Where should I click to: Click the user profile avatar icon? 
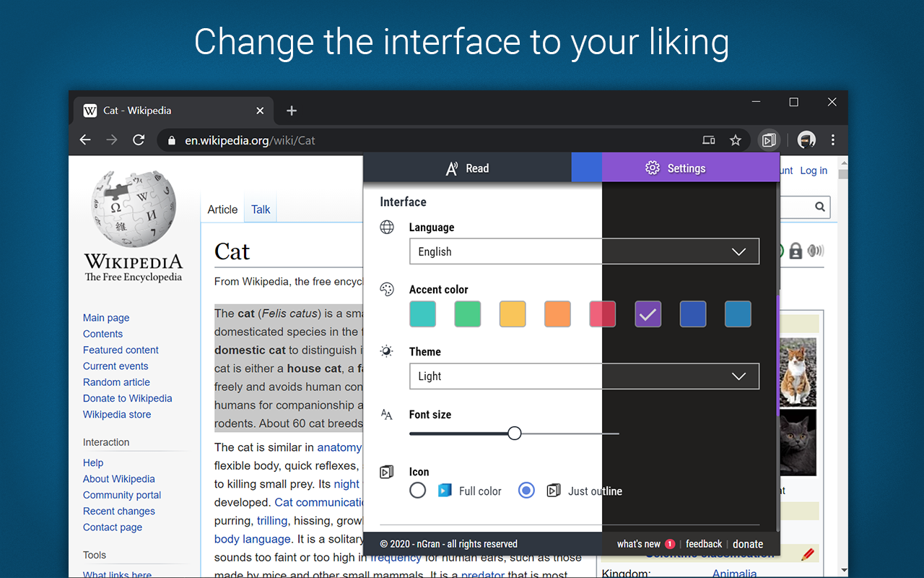(x=806, y=140)
